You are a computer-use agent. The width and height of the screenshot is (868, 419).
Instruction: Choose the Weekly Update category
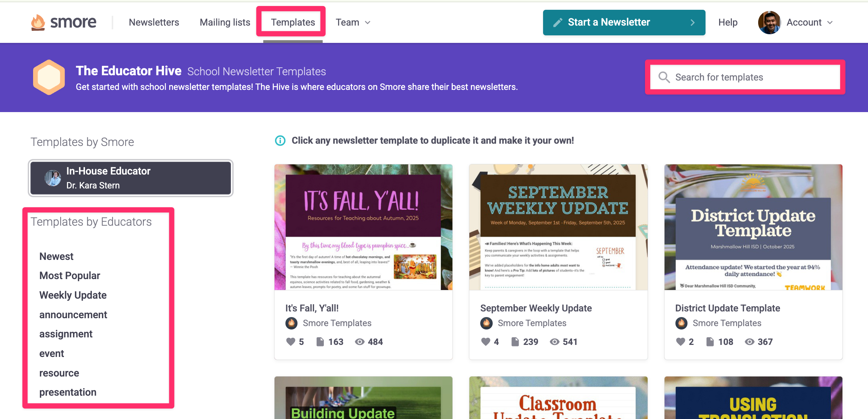coord(73,295)
